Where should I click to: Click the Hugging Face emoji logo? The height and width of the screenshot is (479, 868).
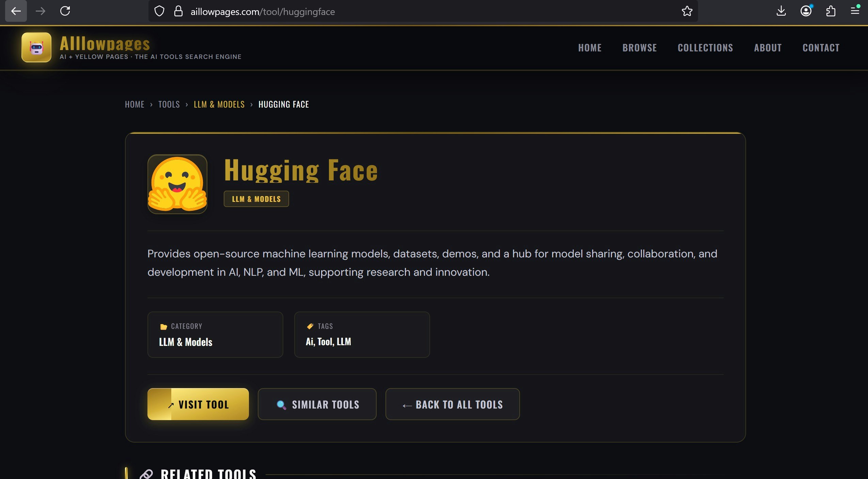point(177,184)
